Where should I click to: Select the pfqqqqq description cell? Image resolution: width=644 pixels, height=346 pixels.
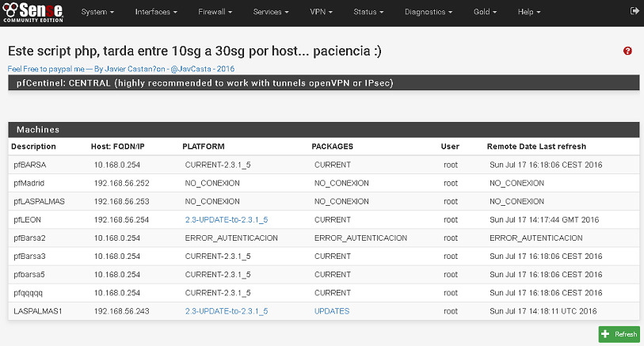pos(28,293)
